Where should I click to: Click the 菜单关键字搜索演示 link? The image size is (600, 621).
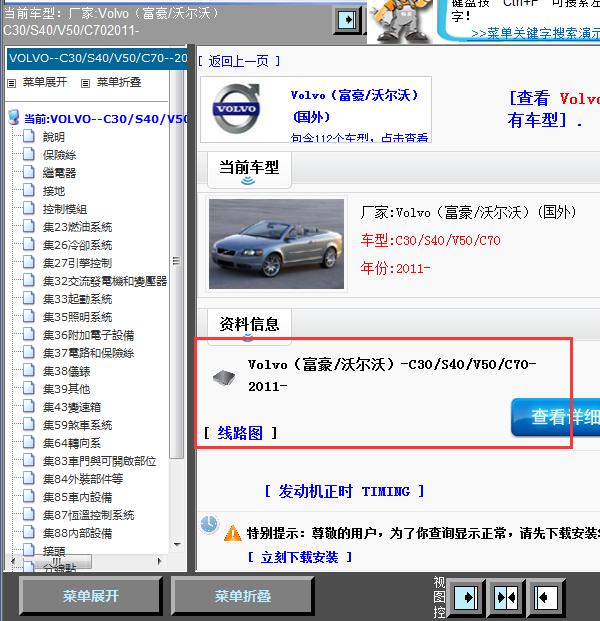(535, 33)
